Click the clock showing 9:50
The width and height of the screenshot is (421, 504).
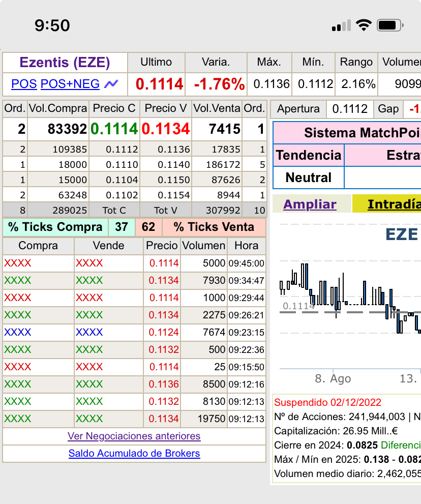click(52, 25)
